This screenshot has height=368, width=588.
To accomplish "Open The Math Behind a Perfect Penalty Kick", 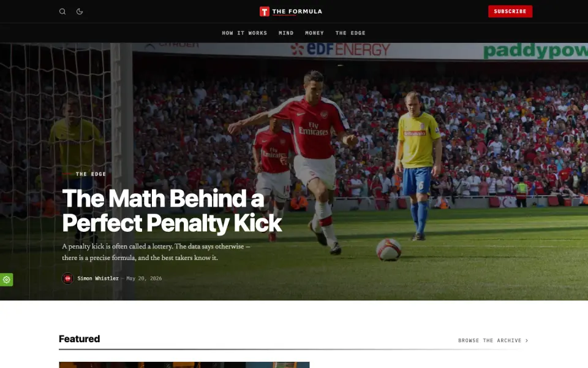I will tap(171, 210).
